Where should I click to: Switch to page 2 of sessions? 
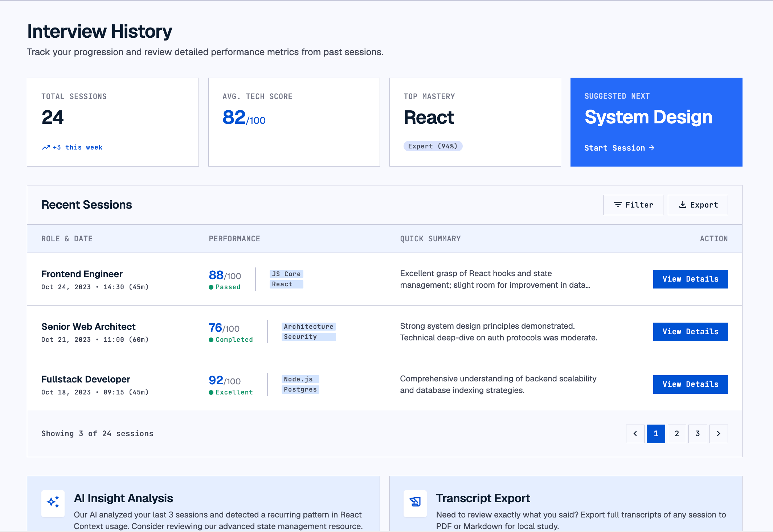(677, 434)
